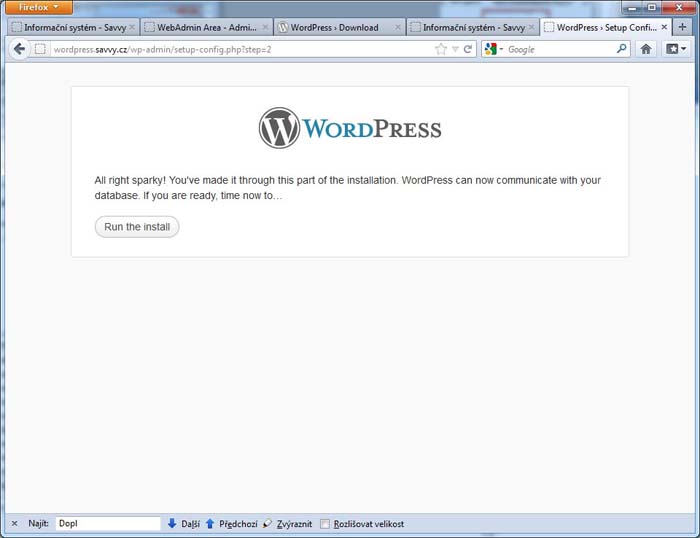
Task: Maximize the Firefox window
Action: [x=652, y=8]
